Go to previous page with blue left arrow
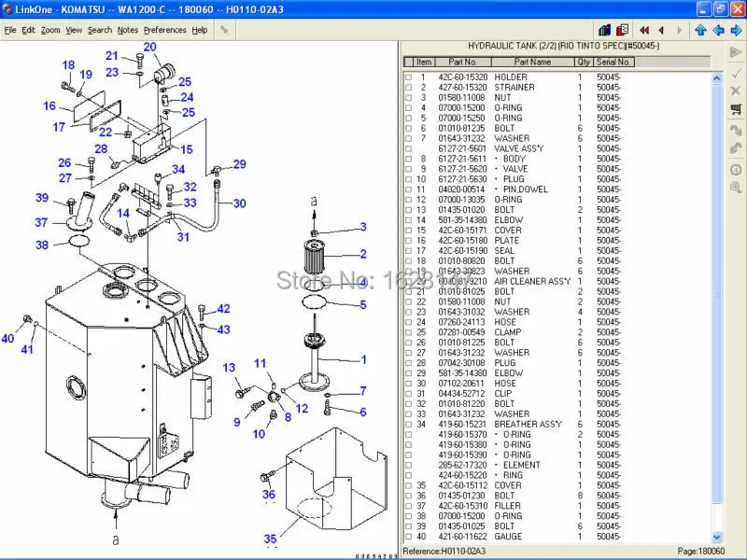 coord(717,29)
